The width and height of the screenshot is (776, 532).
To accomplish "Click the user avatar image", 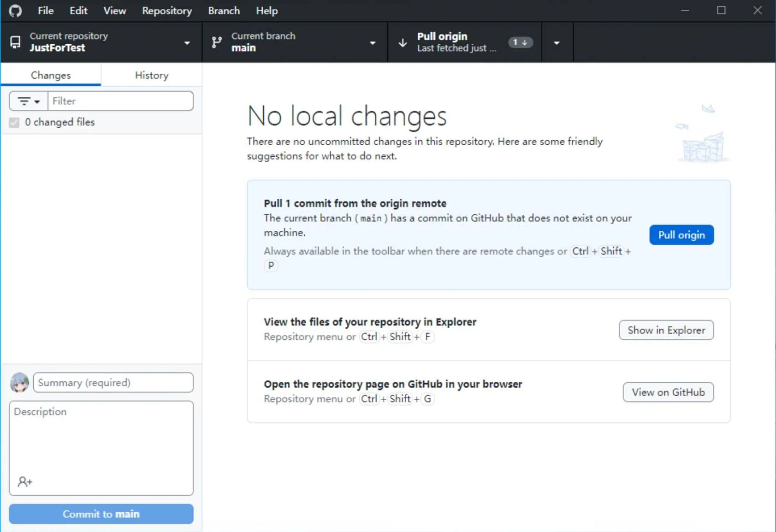I will 19,383.
